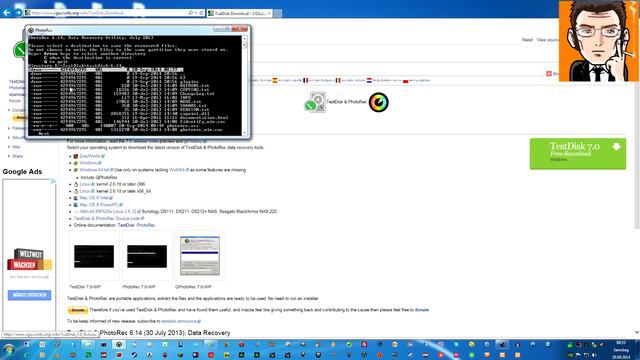Click the Mac icon beside Mac OS X Intel

tap(76, 198)
